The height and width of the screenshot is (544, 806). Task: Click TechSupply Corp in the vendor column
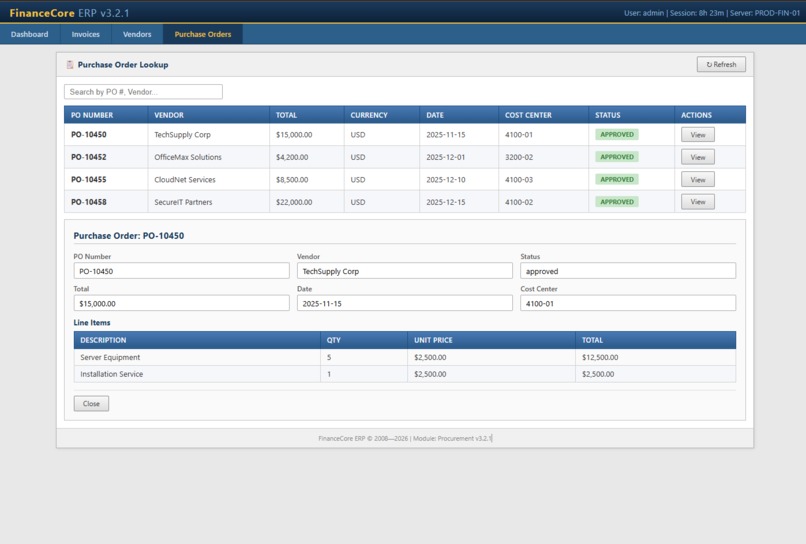(x=182, y=135)
